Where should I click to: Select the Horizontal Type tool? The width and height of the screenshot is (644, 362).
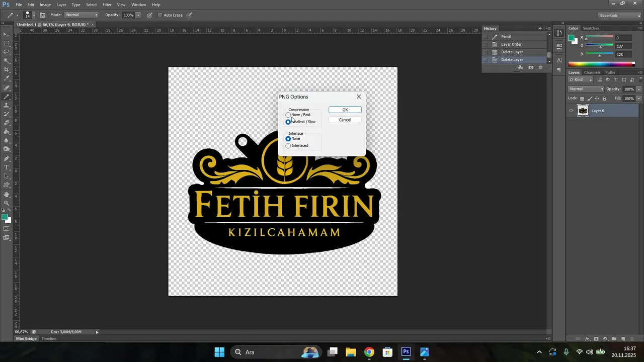[x=7, y=167]
